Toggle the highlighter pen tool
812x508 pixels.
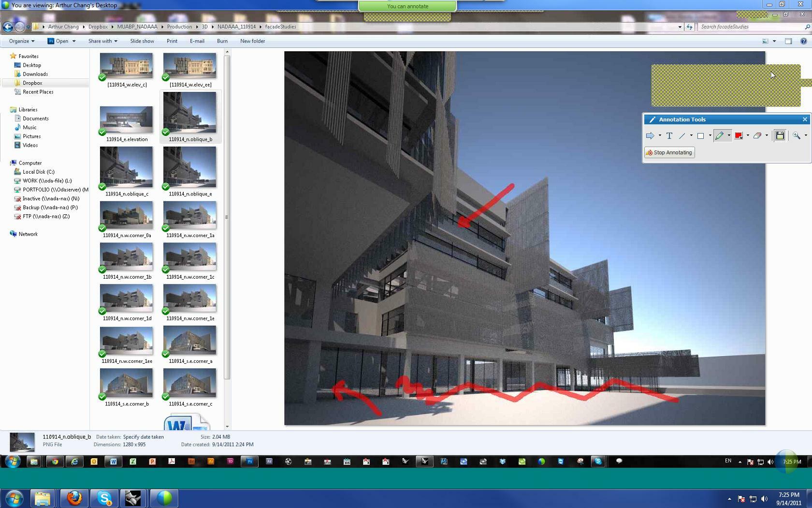719,136
